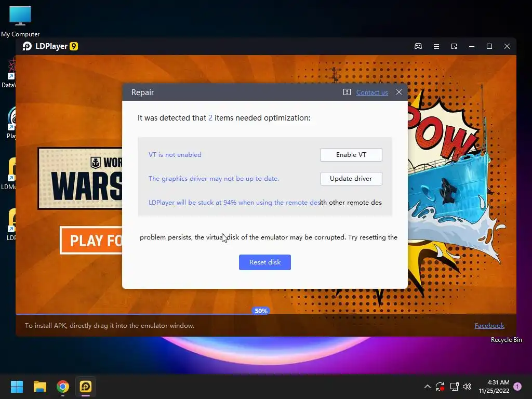The height and width of the screenshot is (399, 532).
Task: Launch Chrome from the taskbar
Action: (63, 387)
